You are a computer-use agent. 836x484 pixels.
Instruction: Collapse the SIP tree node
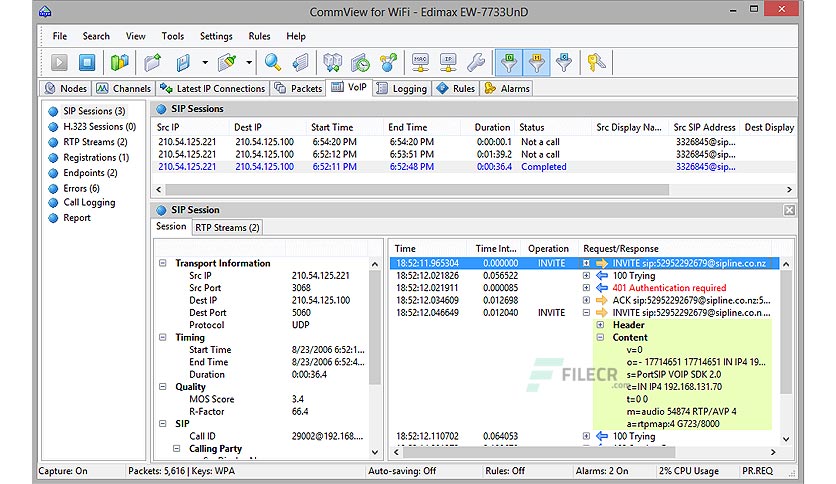[x=163, y=424]
